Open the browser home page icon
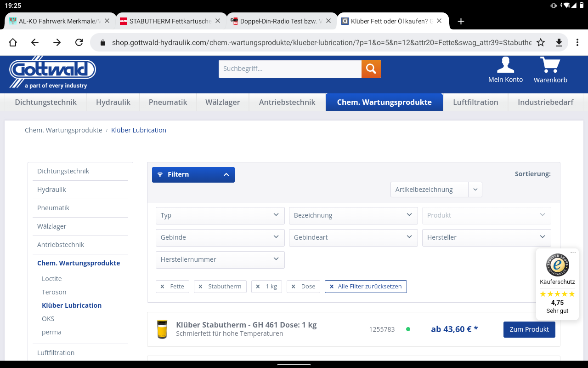 (x=13, y=42)
